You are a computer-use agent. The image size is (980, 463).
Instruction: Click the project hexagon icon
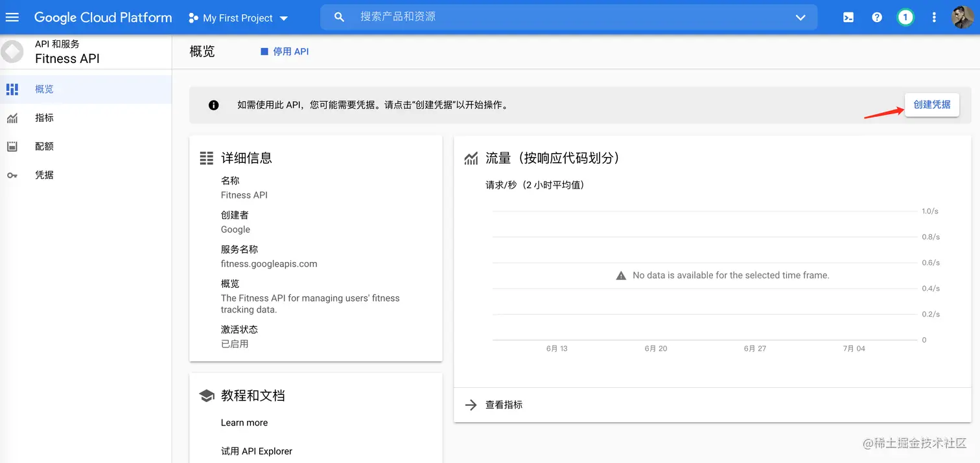pos(192,18)
